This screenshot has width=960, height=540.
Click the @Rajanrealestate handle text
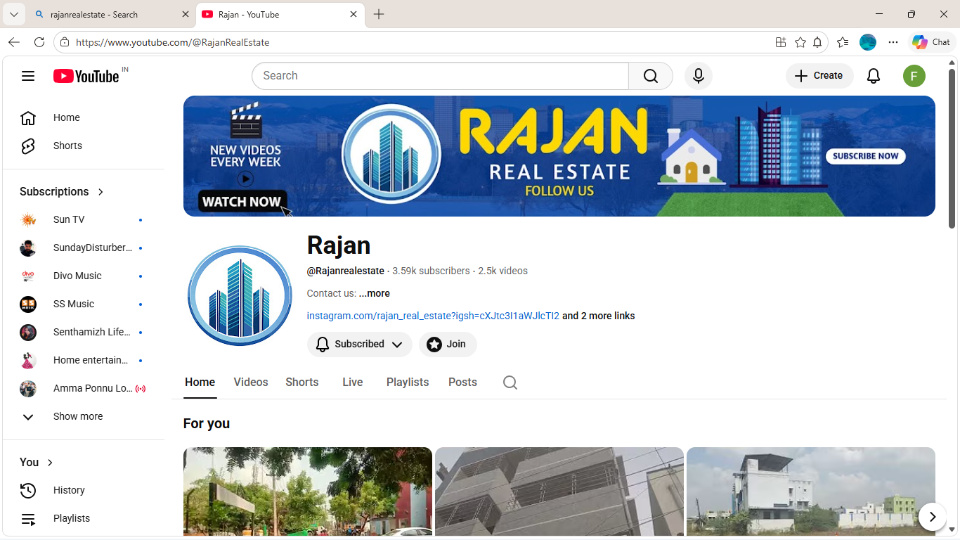tap(345, 271)
